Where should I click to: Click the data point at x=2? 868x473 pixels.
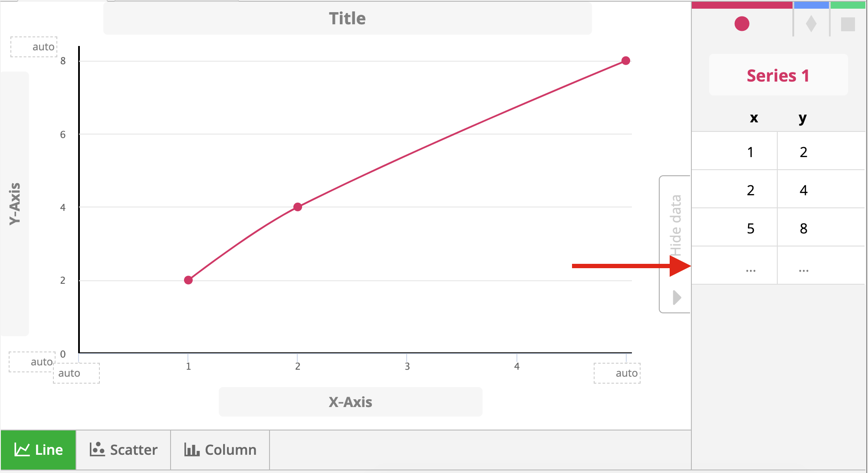tap(297, 207)
